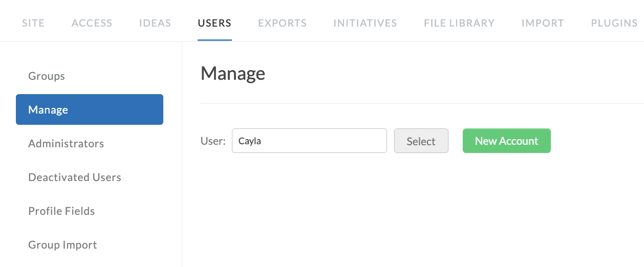
Task: Create a New Account
Action: coord(507,141)
